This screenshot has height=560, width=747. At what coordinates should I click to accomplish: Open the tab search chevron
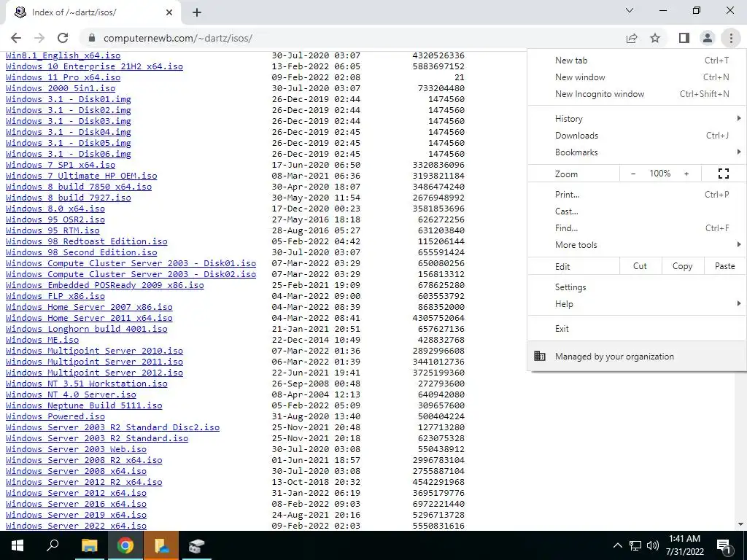630,10
